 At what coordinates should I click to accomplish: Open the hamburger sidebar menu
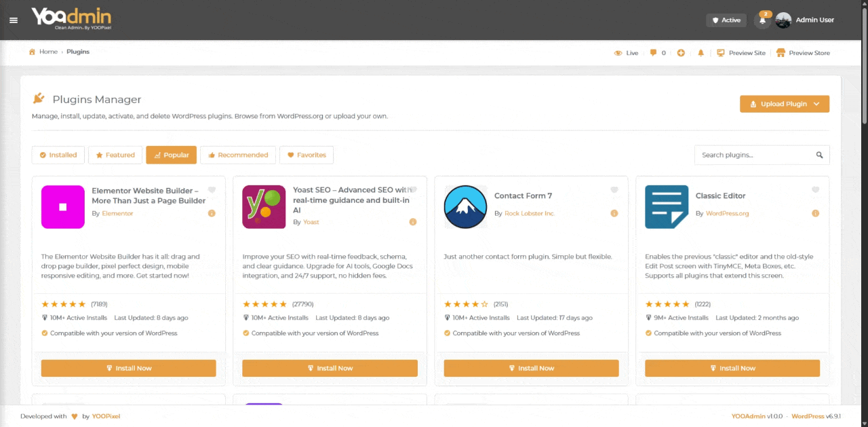(x=14, y=20)
